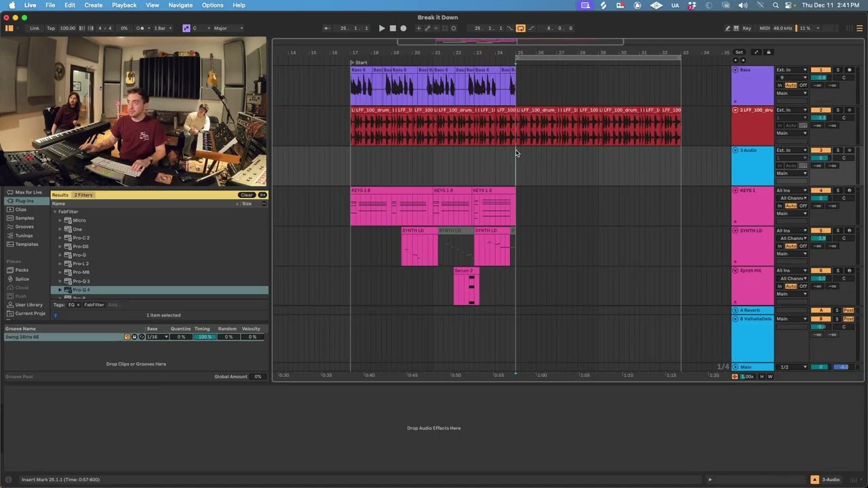The height and width of the screenshot is (488, 868).
Task: Arm the SYNTH LD track
Action: pyautogui.click(x=849, y=230)
